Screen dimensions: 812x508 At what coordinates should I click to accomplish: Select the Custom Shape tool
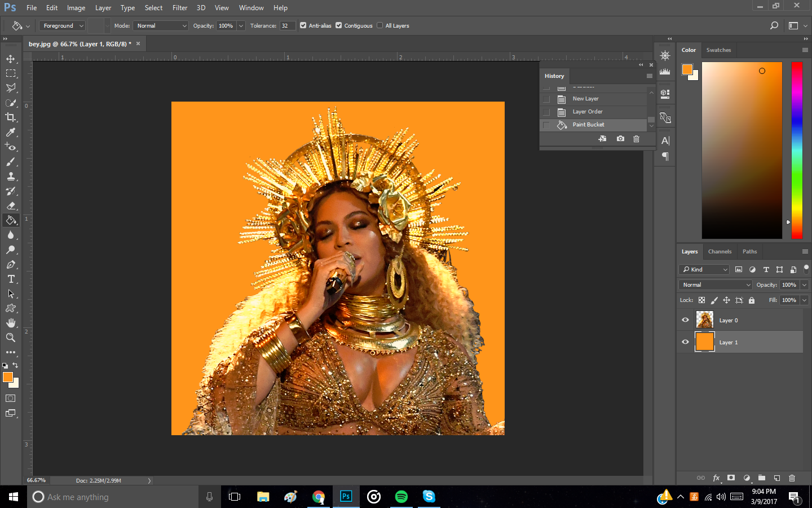[11, 308]
